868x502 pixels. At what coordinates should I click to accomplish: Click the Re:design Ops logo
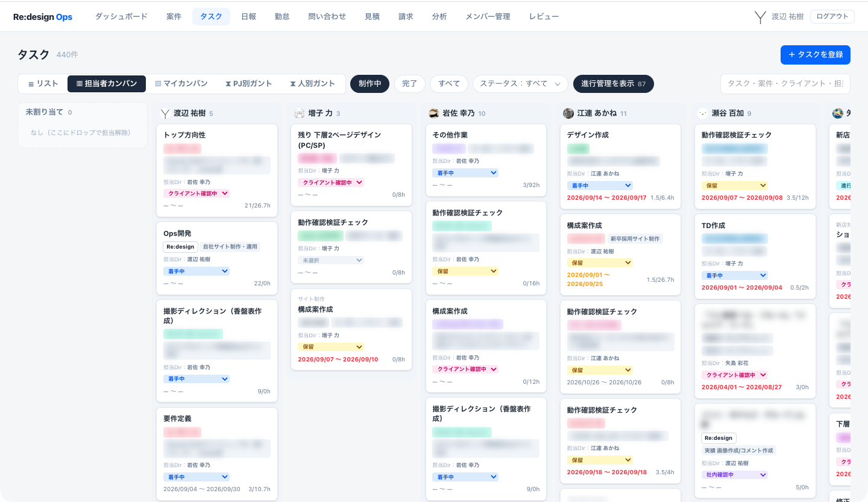[x=43, y=17]
